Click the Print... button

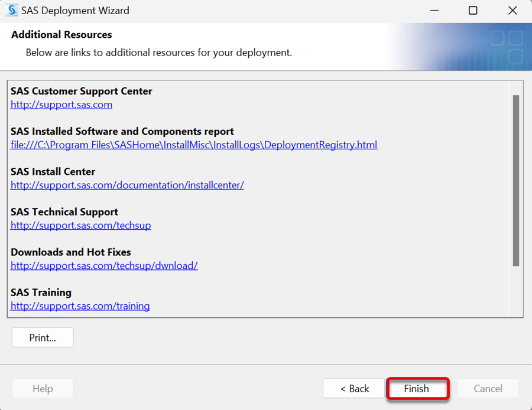43,337
